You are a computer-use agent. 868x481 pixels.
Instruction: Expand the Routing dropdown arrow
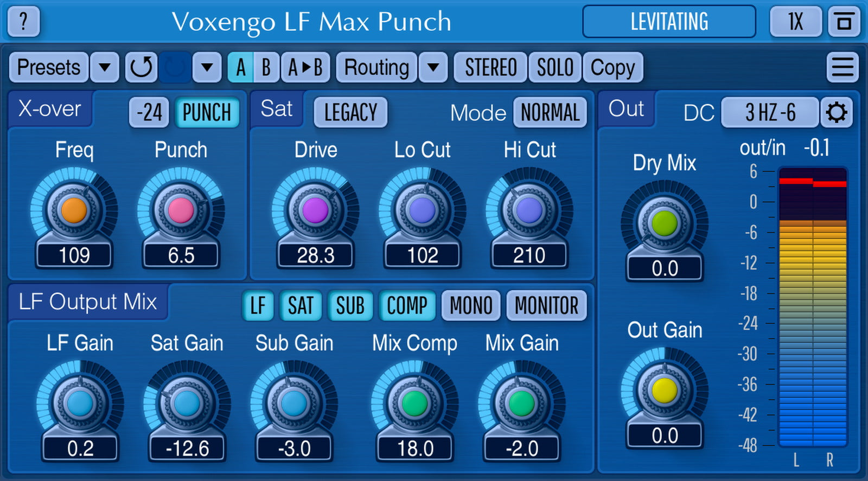pos(433,67)
